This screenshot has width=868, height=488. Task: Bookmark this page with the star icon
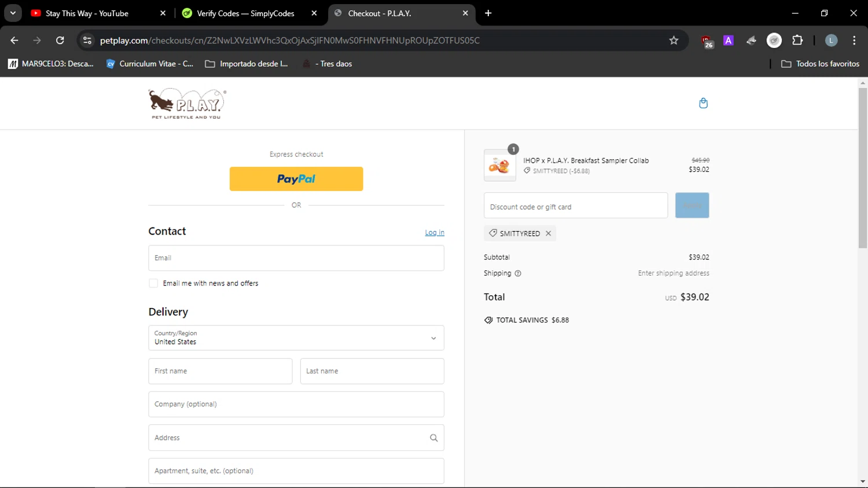pyautogui.click(x=674, y=41)
